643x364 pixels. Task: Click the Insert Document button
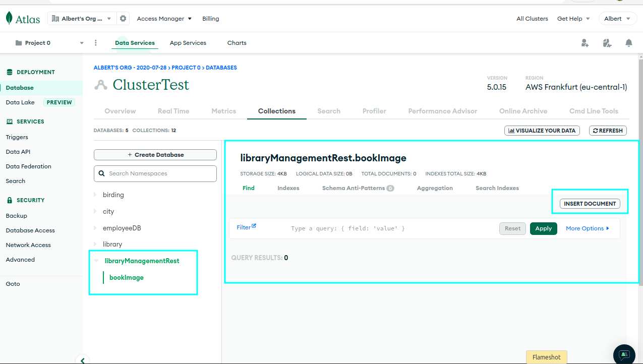[x=590, y=204]
